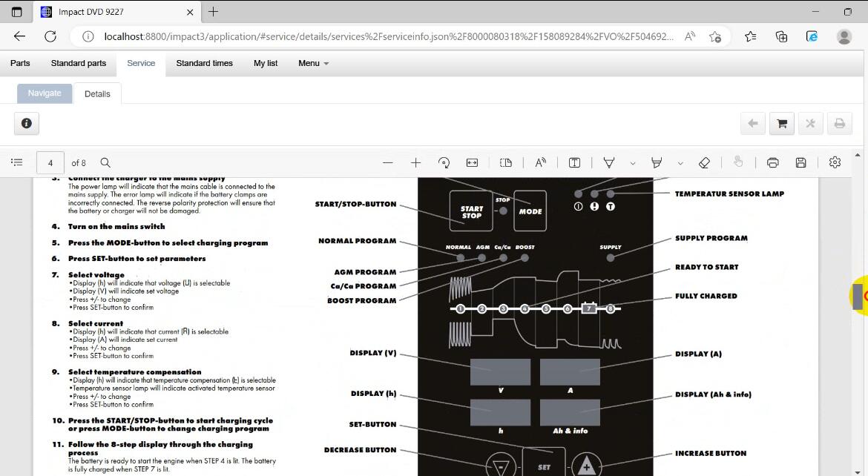Screen dimensions: 868x476
Task: Switch to the Standard parts tab
Action: tap(79, 63)
